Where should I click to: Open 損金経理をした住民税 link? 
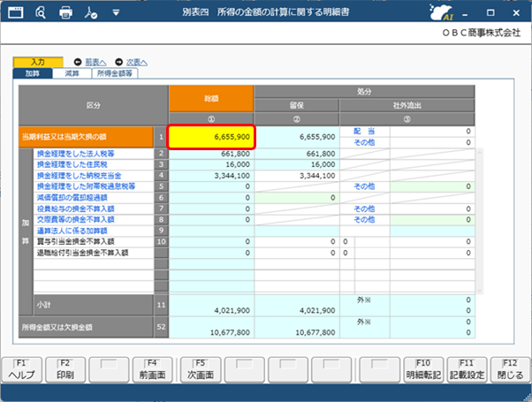click(72, 164)
